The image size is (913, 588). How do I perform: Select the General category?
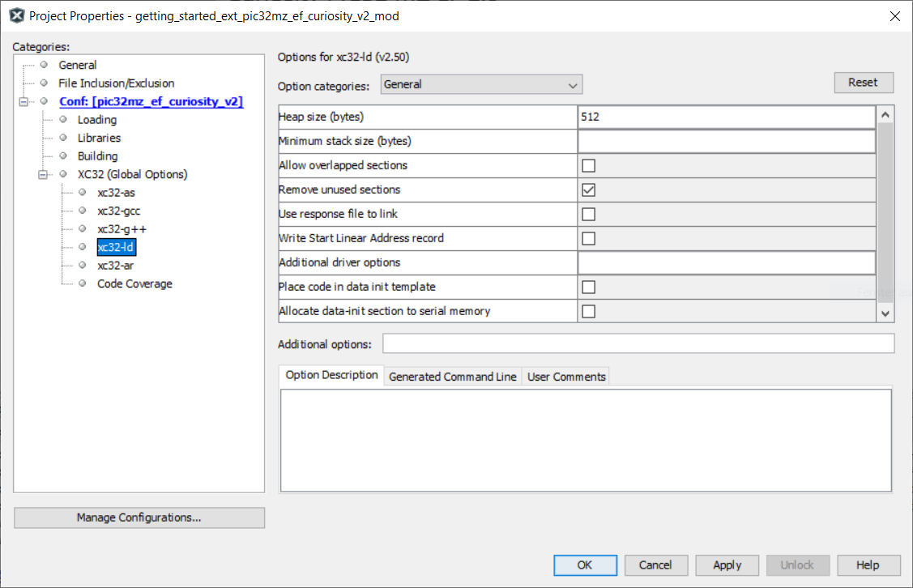pyautogui.click(x=78, y=66)
